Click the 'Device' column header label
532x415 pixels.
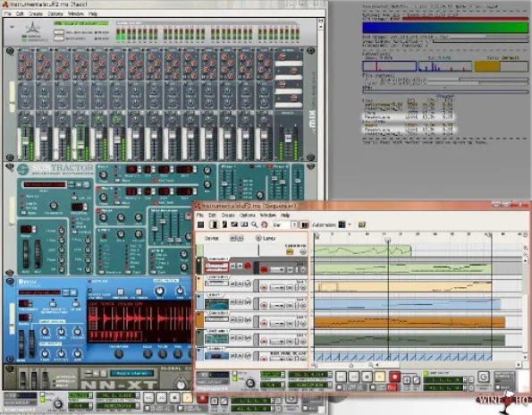[211, 238]
